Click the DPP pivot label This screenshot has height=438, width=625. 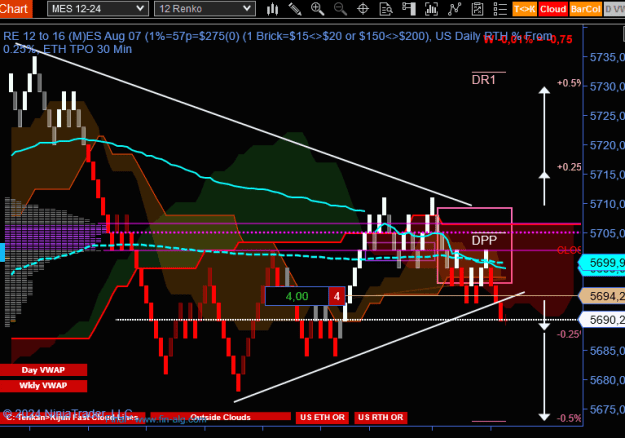(484, 240)
